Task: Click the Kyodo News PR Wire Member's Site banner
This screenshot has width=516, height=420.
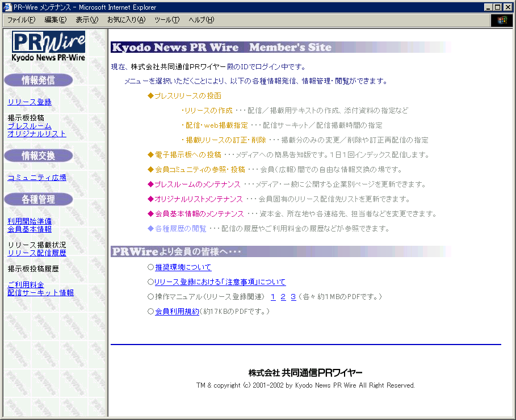Action: coord(281,47)
